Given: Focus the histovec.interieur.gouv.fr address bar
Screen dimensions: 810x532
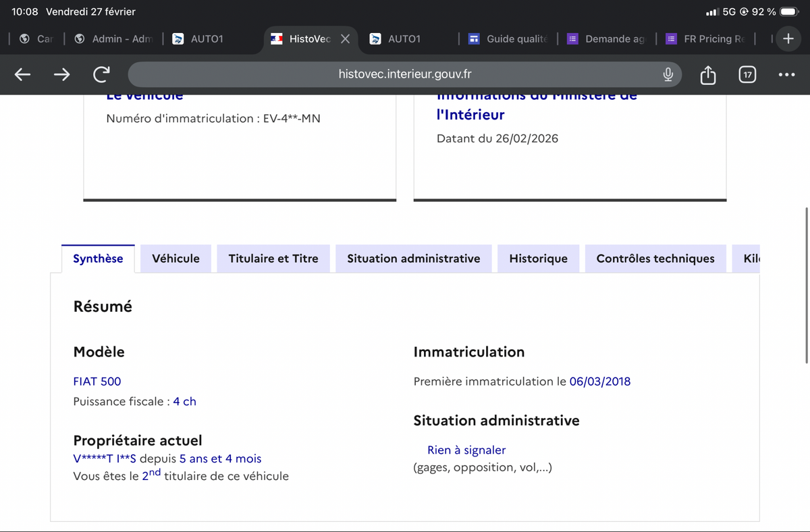Looking at the screenshot, I should [405, 74].
